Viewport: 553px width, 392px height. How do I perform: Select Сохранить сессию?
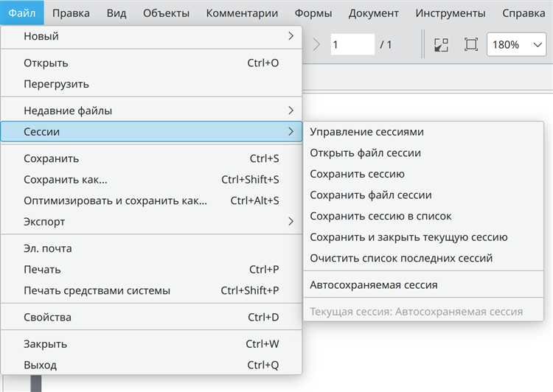click(423, 174)
